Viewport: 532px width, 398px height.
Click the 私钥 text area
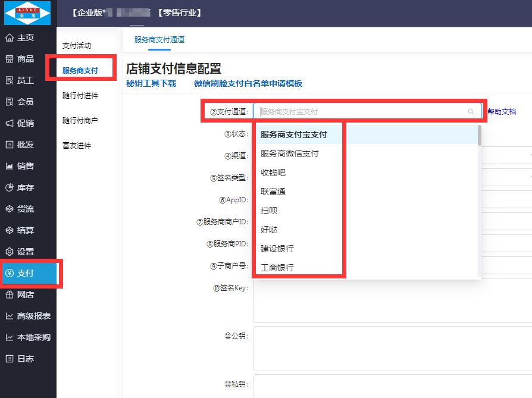point(393,386)
